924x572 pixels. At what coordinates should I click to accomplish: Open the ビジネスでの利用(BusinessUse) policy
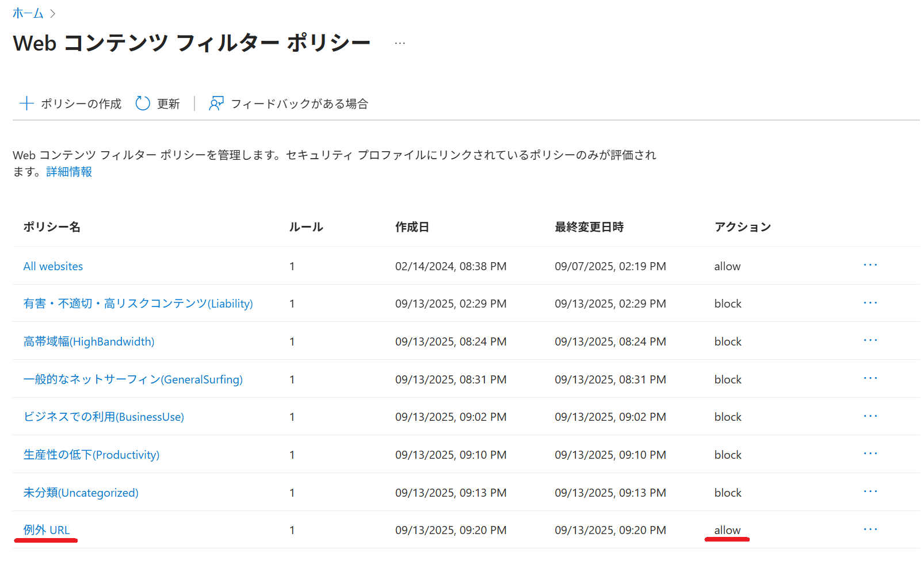pyautogui.click(x=104, y=417)
